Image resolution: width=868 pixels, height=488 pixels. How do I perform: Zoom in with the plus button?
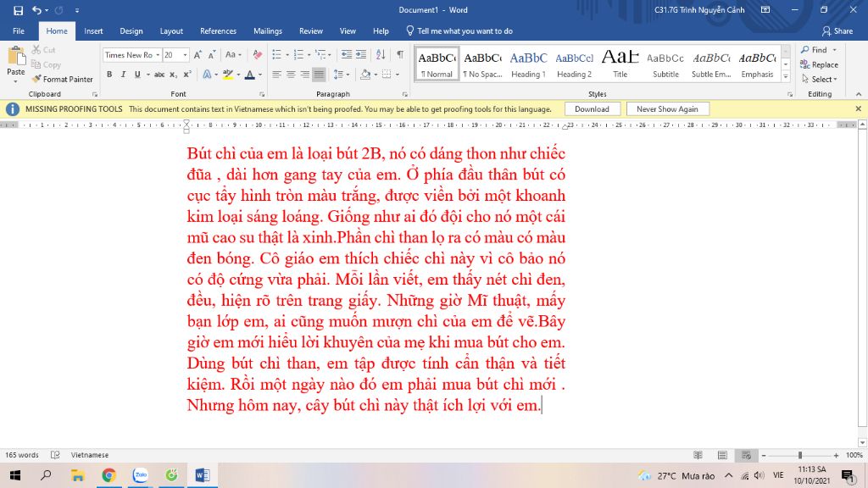(x=837, y=455)
